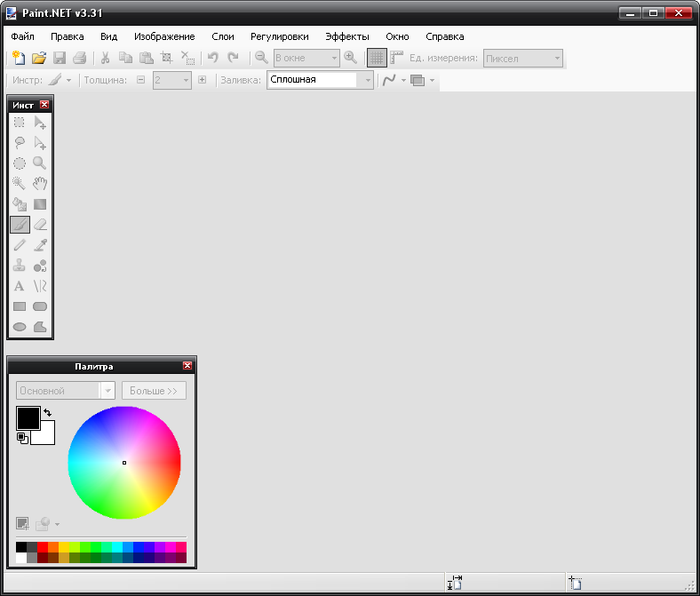Click the Redo arrow

coord(233,58)
